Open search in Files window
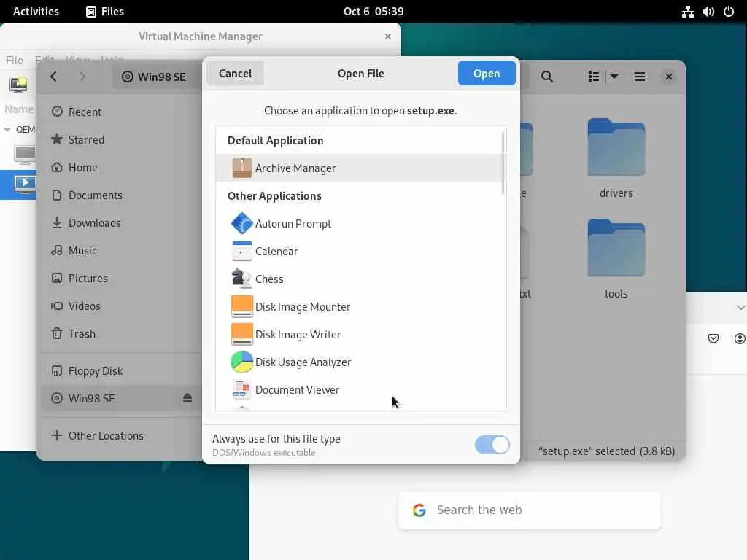This screenshot has width=747, height=560. [547, 77]
